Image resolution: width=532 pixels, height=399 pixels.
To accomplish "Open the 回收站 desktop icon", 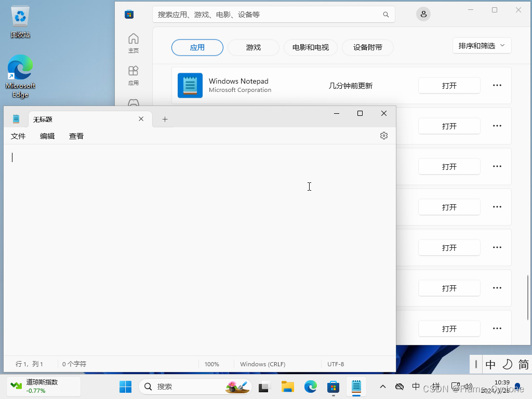I will 20,22.
